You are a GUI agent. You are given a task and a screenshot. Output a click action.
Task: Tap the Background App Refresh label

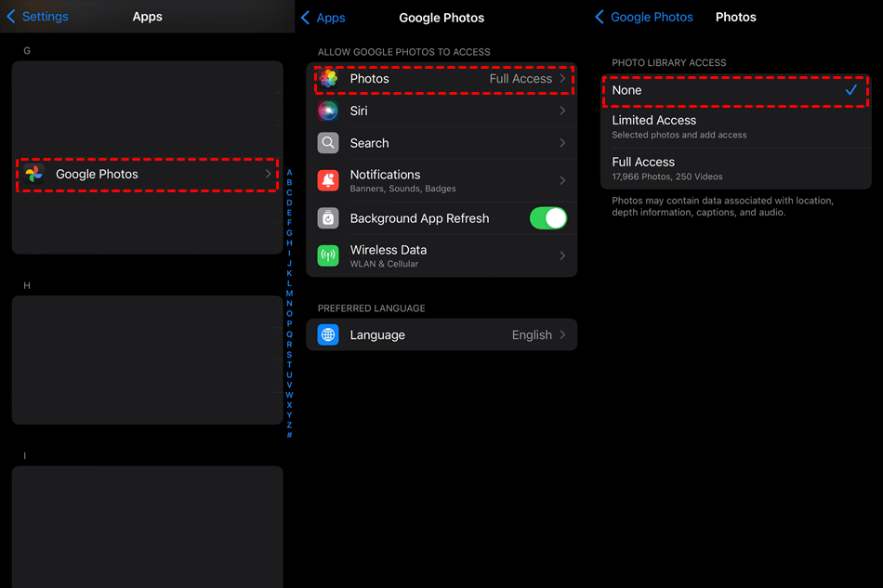[419, 218]
